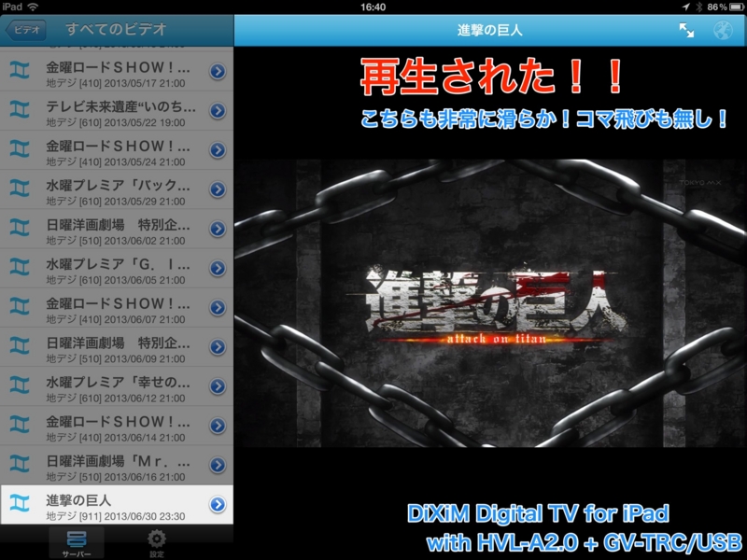Select 金曜ロードSHOW recorded 2013/05/17 21:00
This screenshot has height=560, width=747.
[x=117, y=72]
